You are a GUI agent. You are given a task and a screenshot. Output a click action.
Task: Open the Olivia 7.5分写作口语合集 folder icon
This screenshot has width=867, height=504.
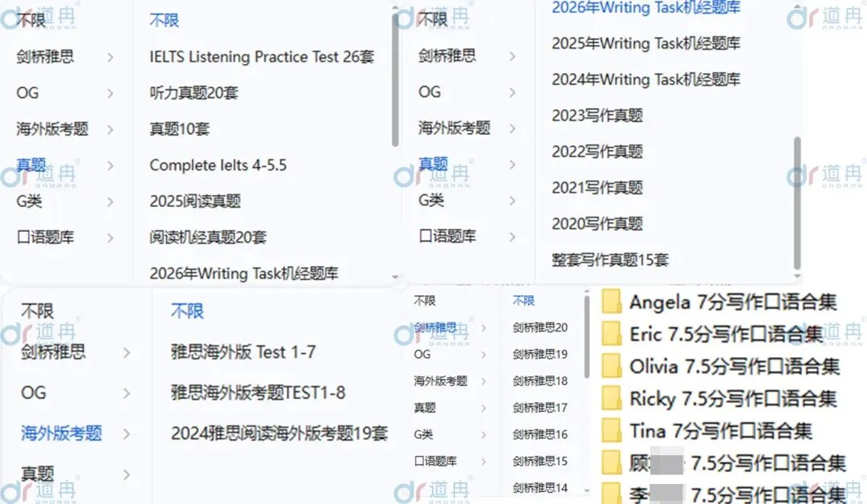pos(612,366)
